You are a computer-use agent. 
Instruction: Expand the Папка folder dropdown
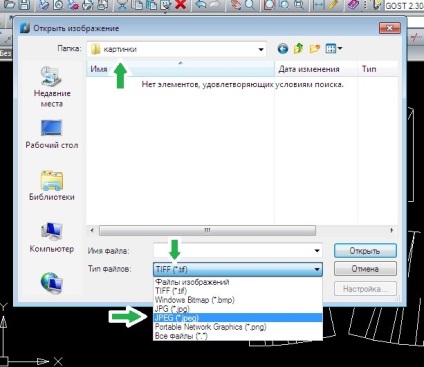pos(261,50)
